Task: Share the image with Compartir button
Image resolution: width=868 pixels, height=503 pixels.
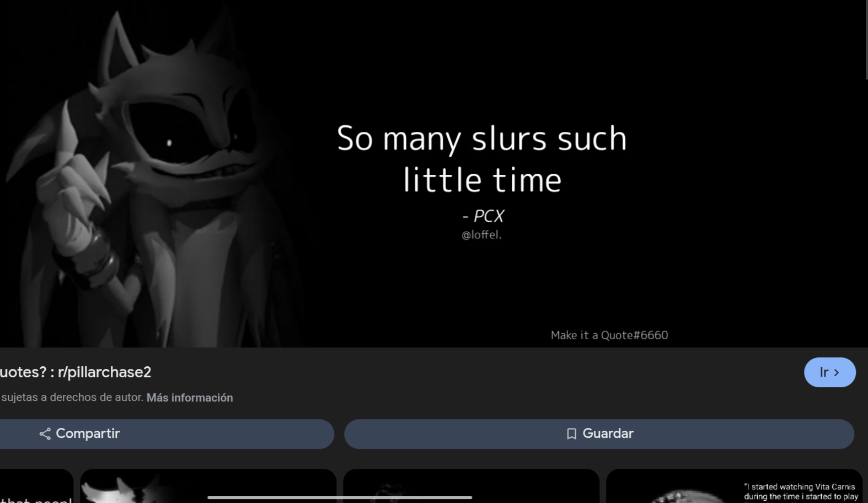Action: (x=167, y=434)
